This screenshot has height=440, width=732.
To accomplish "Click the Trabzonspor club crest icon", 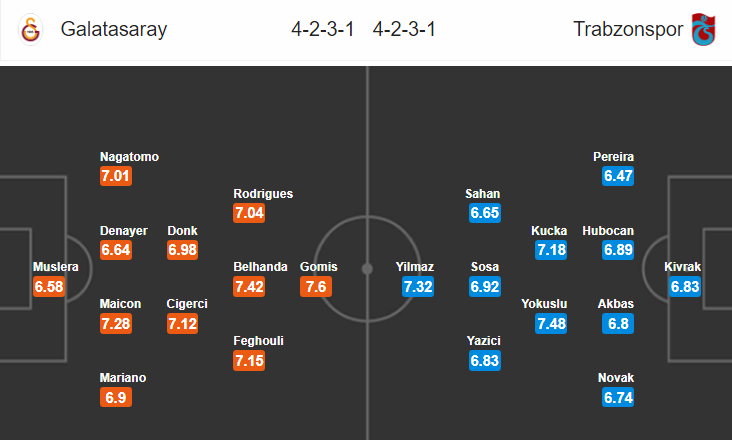I will pos(704,29).
